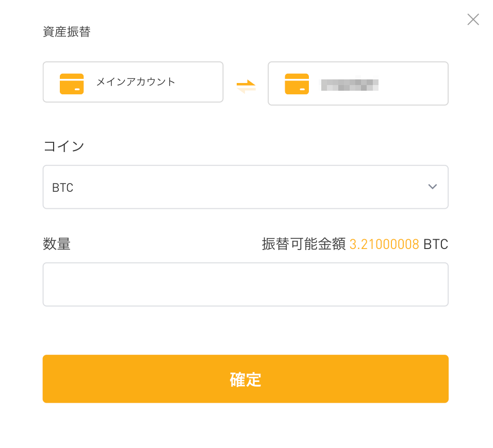493x448 pixels.
Task: Click the blank area below 確定 button
Action: [x=245, y=424]
